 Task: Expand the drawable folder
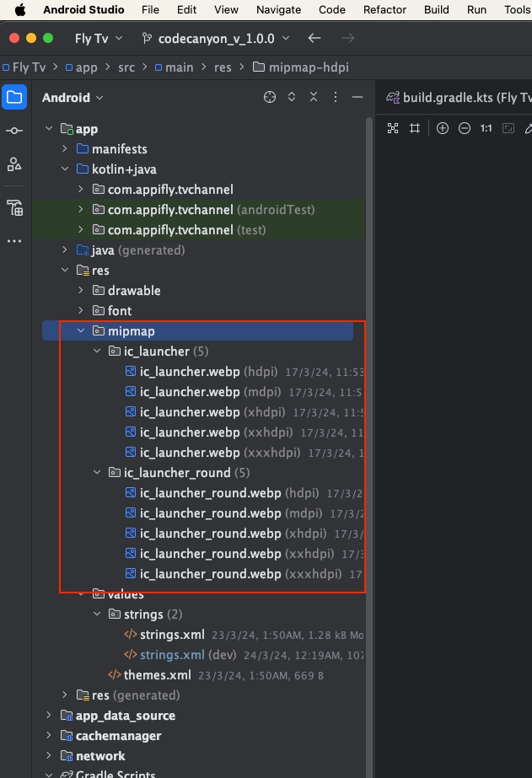[x=82, y=291]
